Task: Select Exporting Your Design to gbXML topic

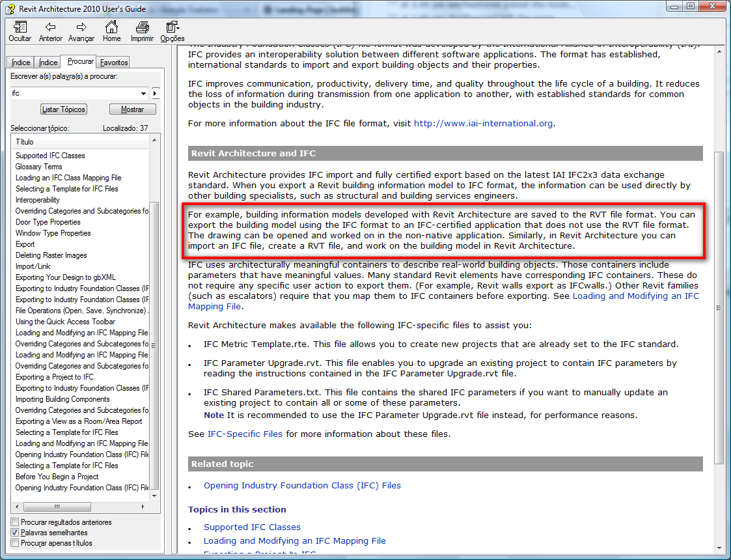Action: 65,277
